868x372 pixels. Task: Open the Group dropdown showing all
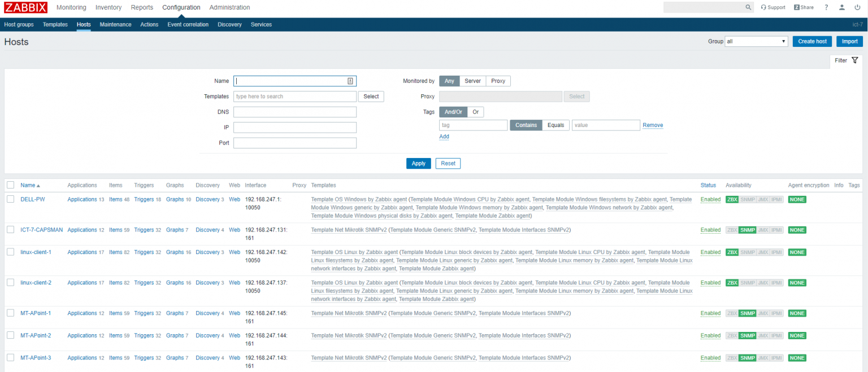pyautogui.click(x=756, y=41)
